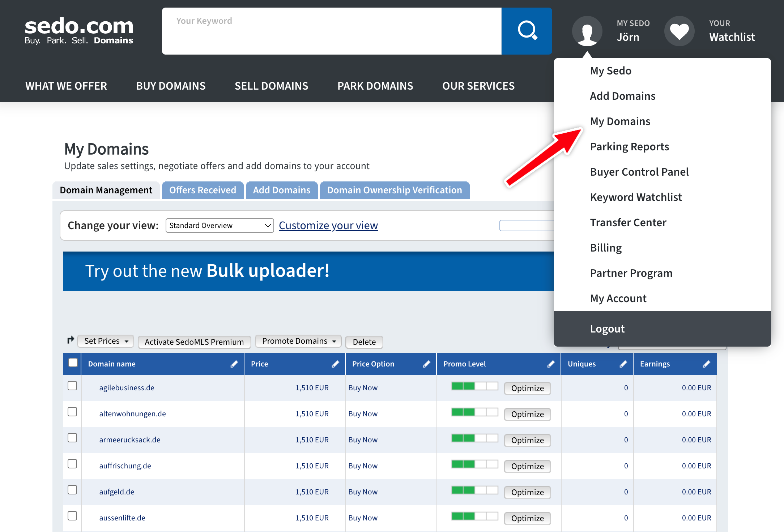Click Optimize for aufgeld.de

(x=527, y=492)
